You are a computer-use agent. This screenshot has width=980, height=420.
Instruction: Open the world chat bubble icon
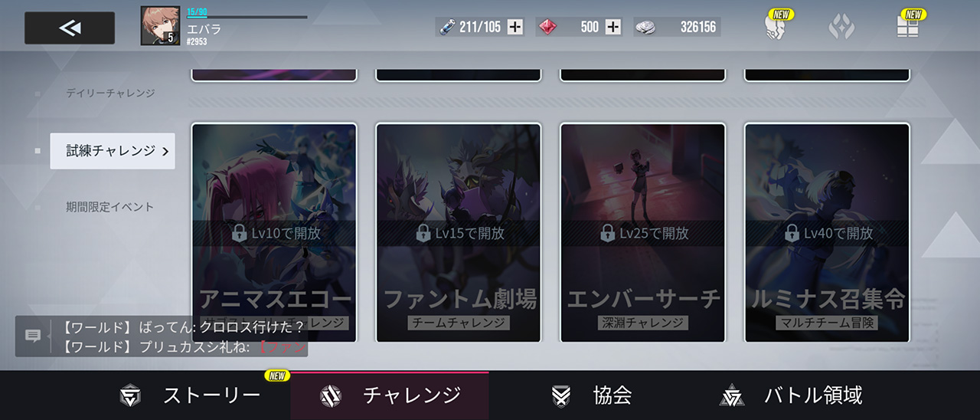[33, 336]
